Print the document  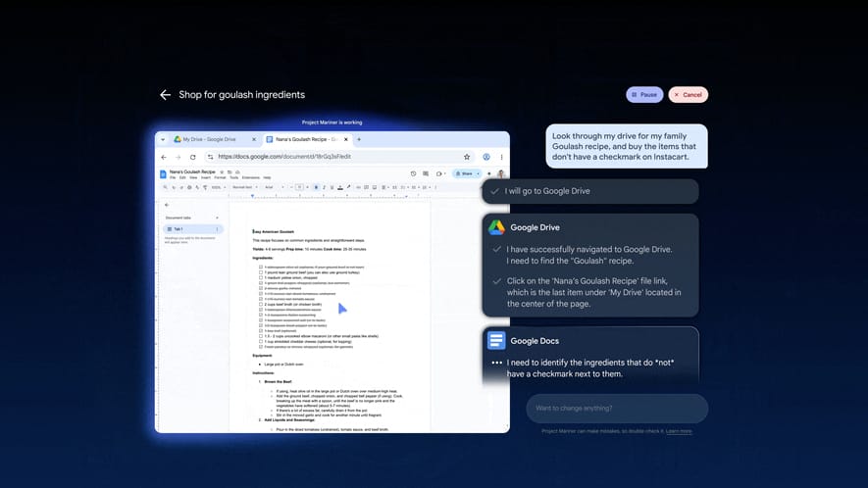[189, 187]
